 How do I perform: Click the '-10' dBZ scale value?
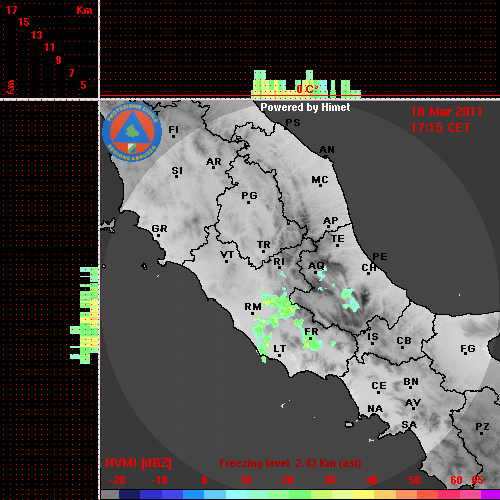click(x=159, y=480)
